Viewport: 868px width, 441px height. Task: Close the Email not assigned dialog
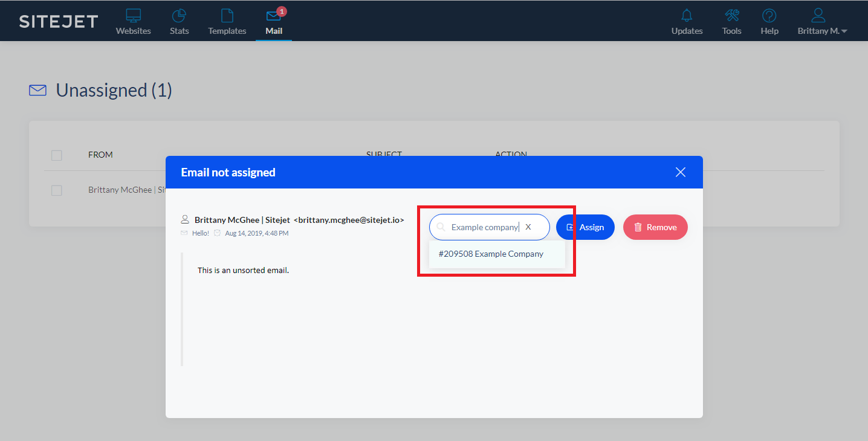point(680,172)
